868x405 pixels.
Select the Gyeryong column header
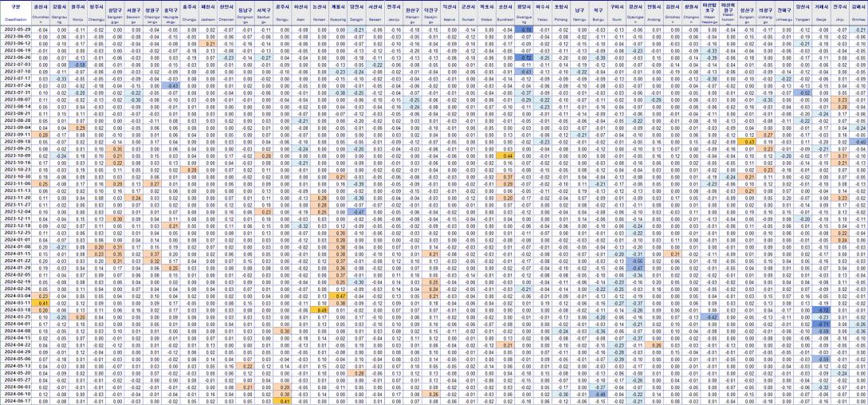click(x=339, y=14)
